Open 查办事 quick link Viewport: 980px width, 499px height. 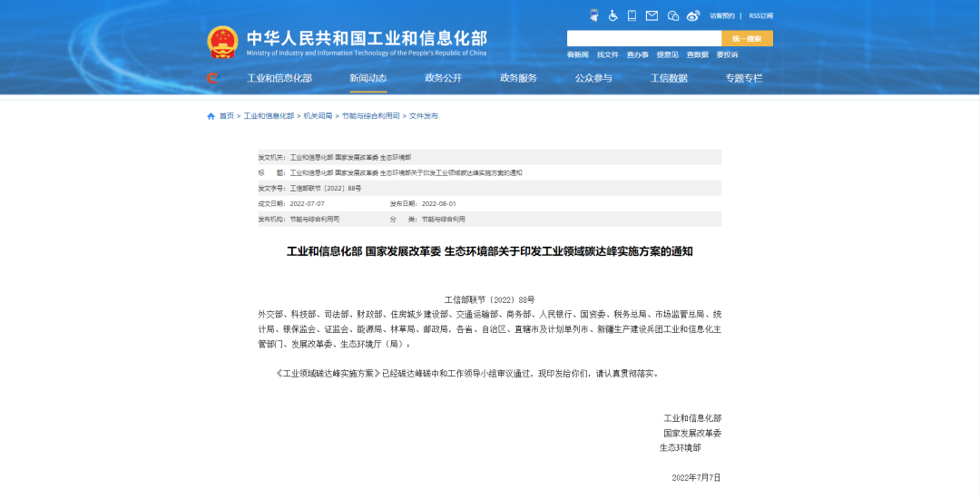coord(638,55)
